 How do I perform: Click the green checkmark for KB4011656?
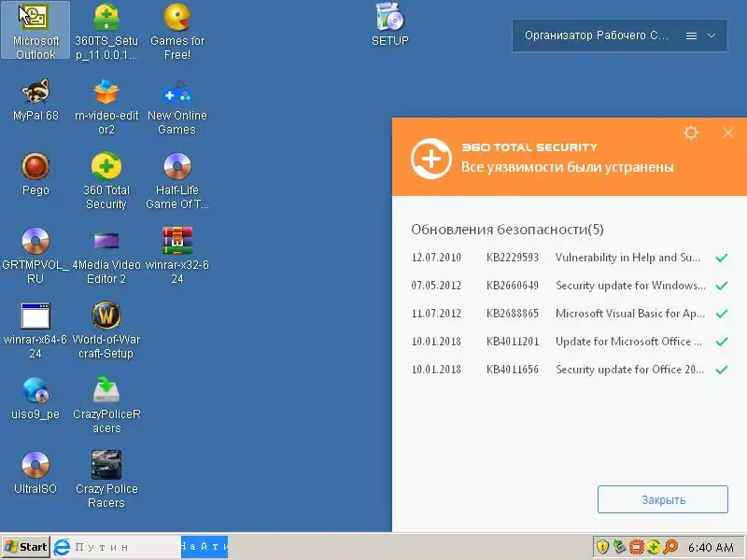pyautogui.click(x=721, y=370)
